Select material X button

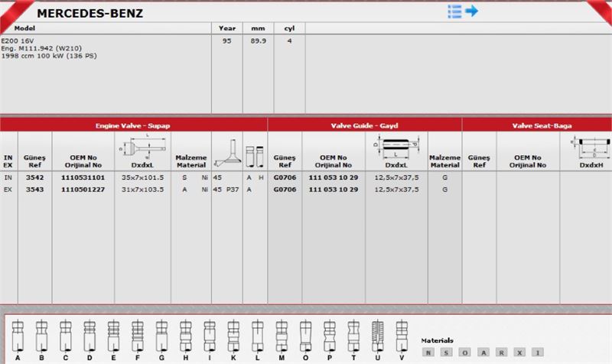pyautogui.click(x=519, y=353)
